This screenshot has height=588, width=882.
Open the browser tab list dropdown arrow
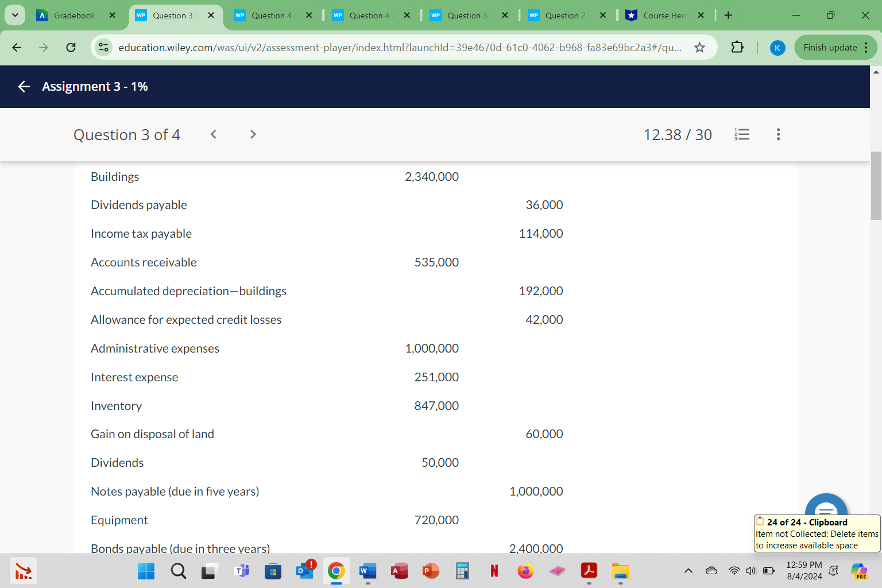[x=14, y=15]
